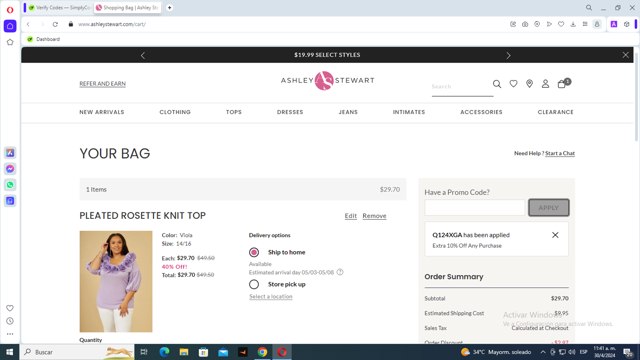Select Ship to home delivery option
The width and height of the screenshot is (640, 360).
(x=254, y=252)
